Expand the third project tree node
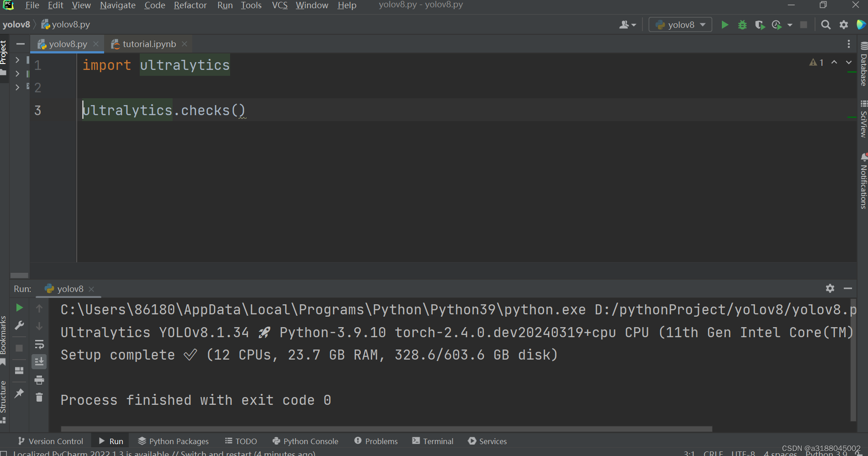 pos(17,87)
